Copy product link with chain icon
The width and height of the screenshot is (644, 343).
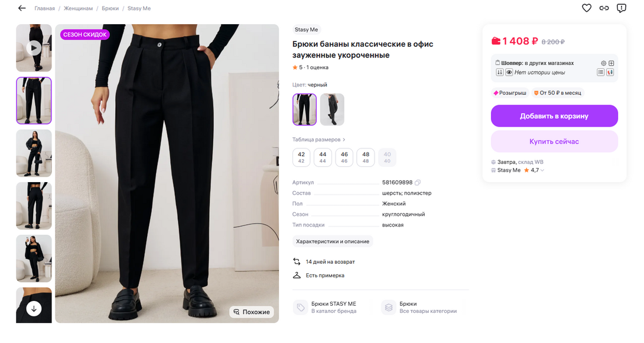tap(604, 8)
